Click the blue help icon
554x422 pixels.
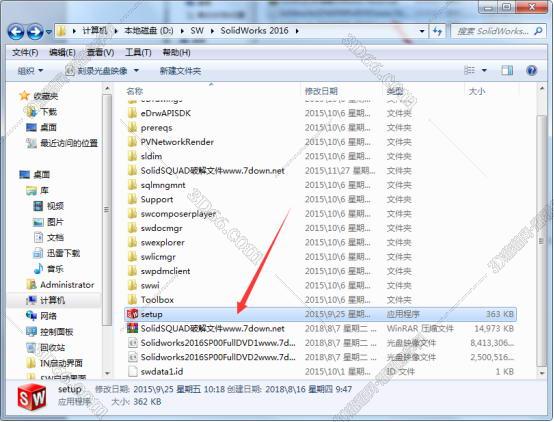tap(531, 70)
